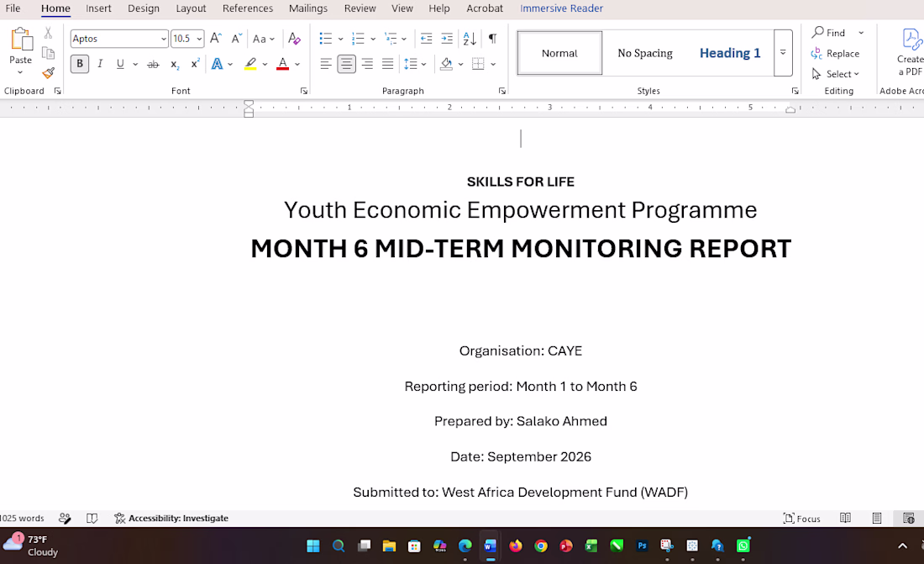Open the Aptos font name dropdown
Screen dimensions: 924x564
click(163, 39)
